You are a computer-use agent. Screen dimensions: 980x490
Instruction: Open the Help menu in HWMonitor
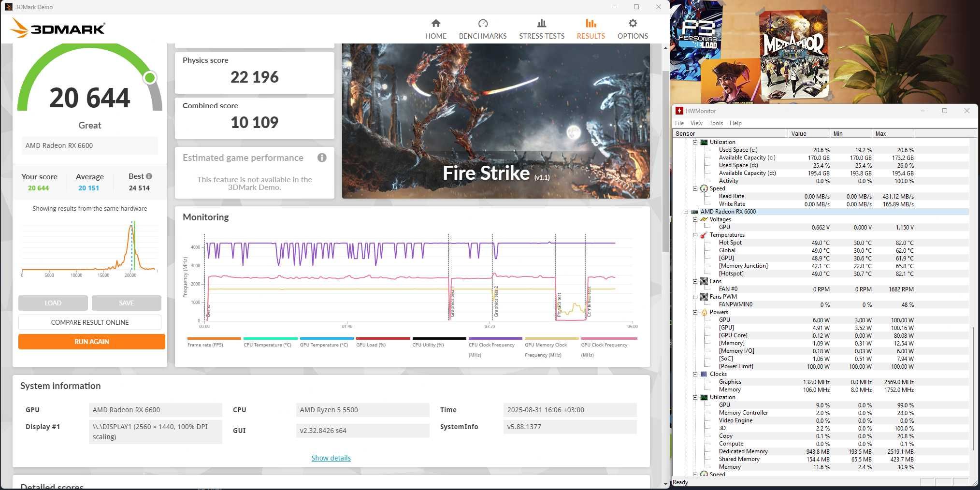[x=735, y=123]
